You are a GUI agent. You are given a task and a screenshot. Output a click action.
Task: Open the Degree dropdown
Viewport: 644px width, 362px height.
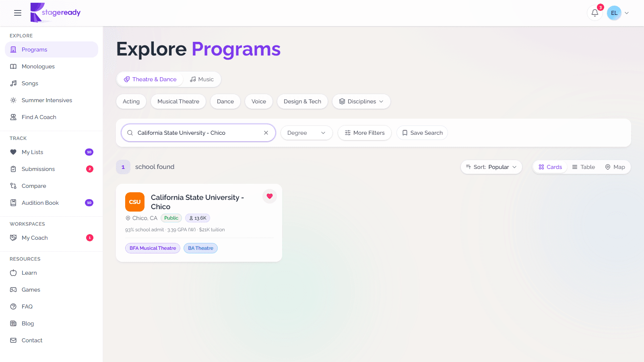pos(306,133)
